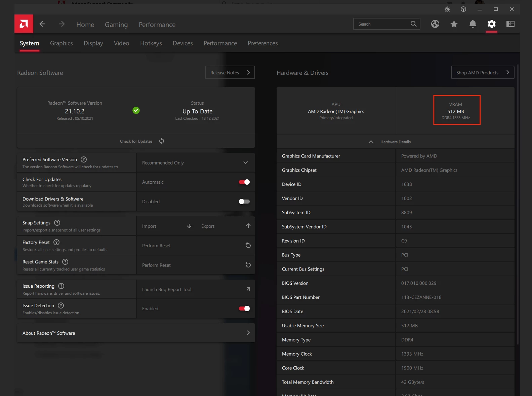Open help for Factory Reset
This screenshot has height=396, width=532.
tap(56, 242)
